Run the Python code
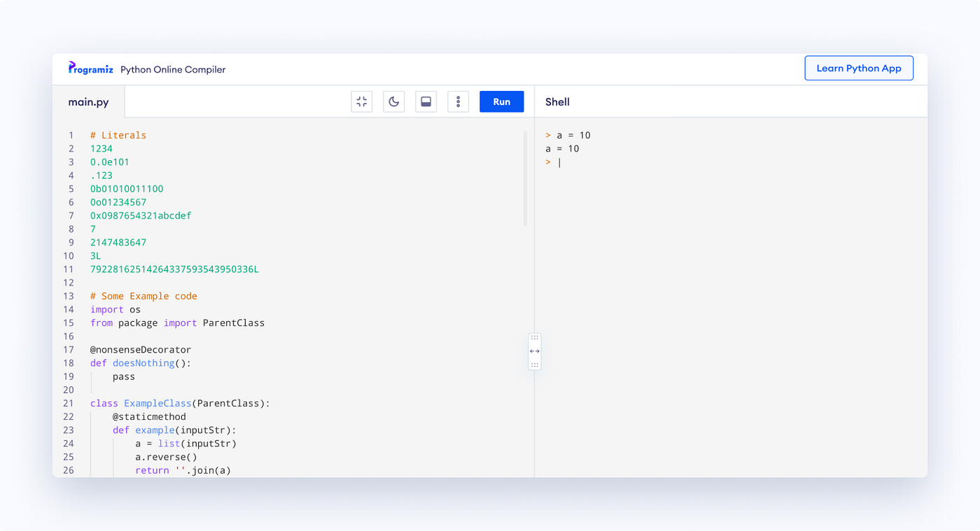Image resolution: width=980 pixels, height=531 pixels. point(501,101)
